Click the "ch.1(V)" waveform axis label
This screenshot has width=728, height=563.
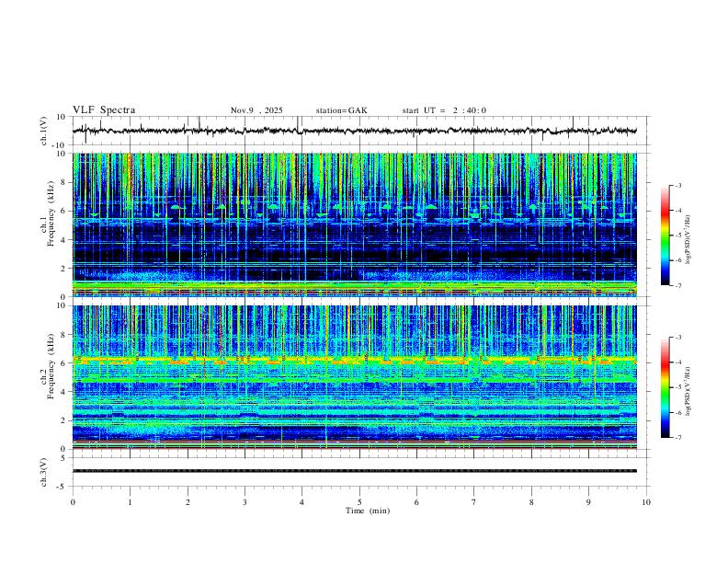click(44, 131)
